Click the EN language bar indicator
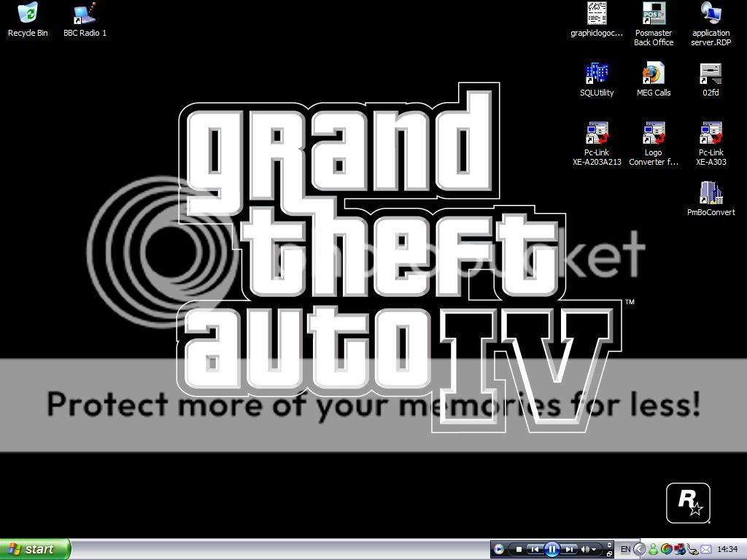The image size is (747, 560). (625, 549)
